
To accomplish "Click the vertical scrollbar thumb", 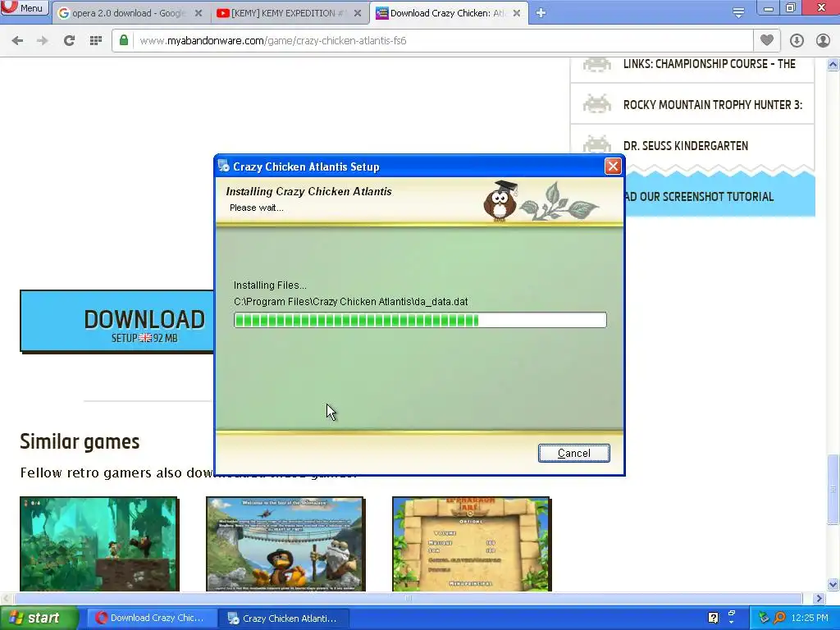I will [x=833, y=489].
